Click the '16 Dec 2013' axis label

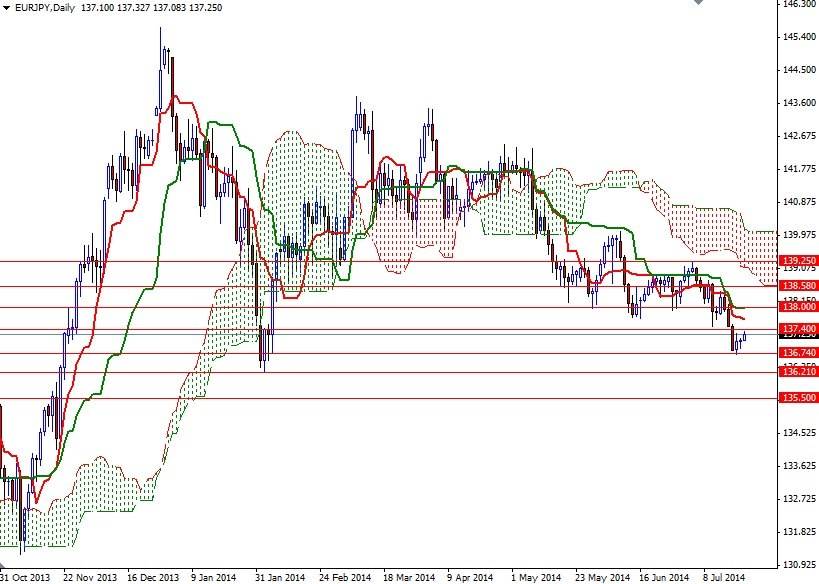(155, 577)
